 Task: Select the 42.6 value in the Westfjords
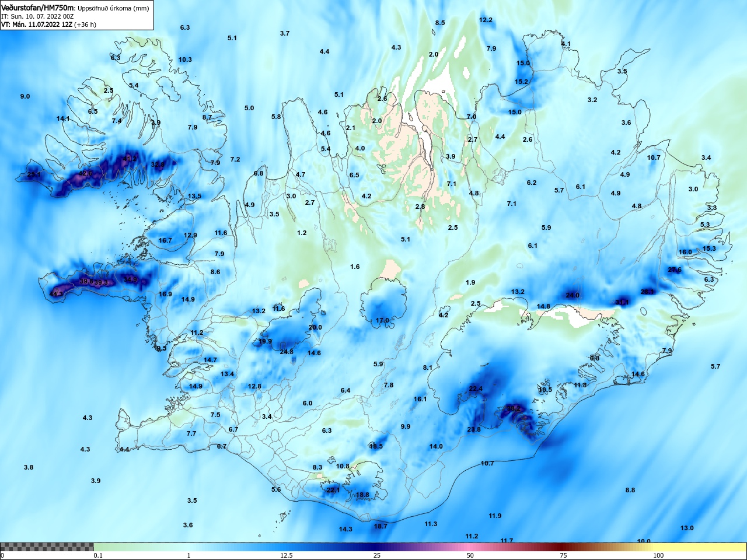85,173
